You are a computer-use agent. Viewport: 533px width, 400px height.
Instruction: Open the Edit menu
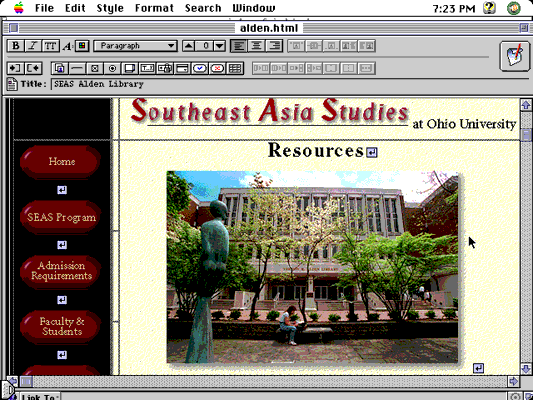click(x=75, y=8)
